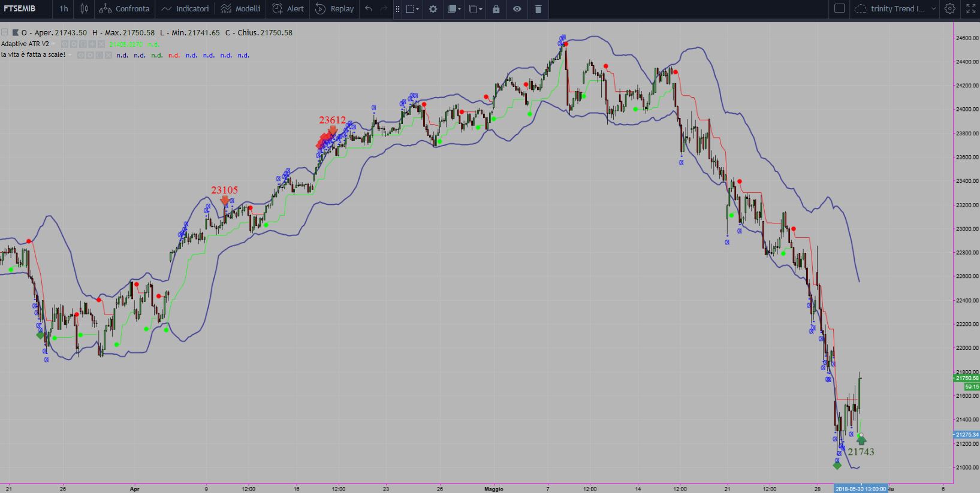980x493 pixels.
Task: Open drawing settings gear on the floating toolbar
Action: pos(433,9)
